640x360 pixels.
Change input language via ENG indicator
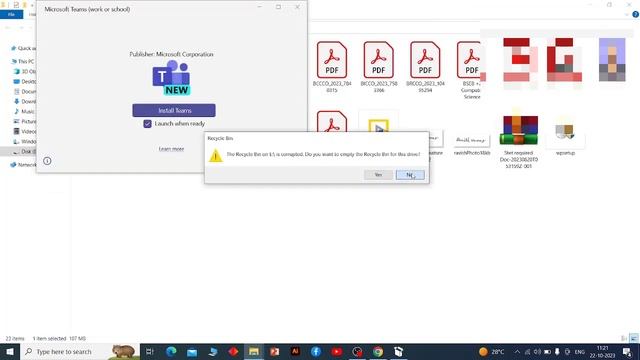[580, 352]
